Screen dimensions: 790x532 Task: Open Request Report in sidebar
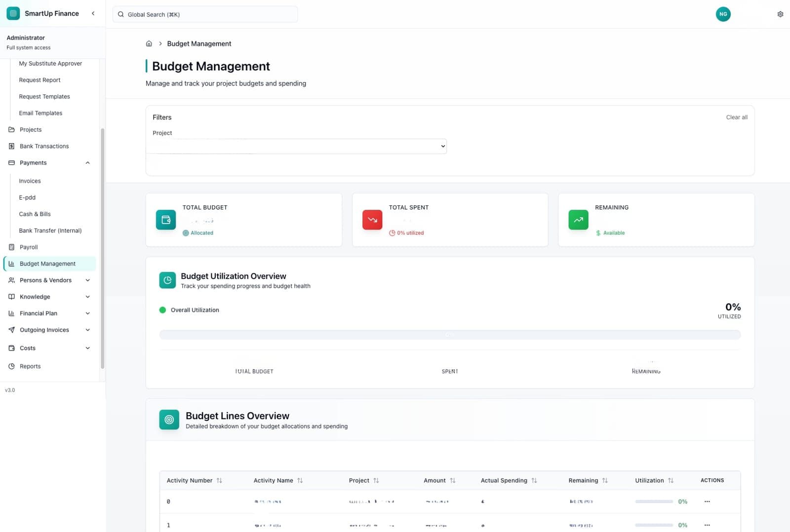(39, 80)
